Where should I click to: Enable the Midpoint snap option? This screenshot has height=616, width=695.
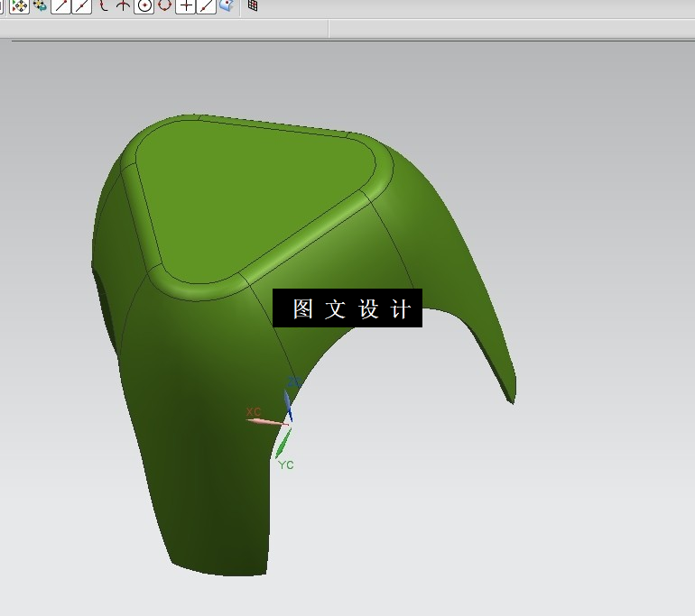pos(81,5)
